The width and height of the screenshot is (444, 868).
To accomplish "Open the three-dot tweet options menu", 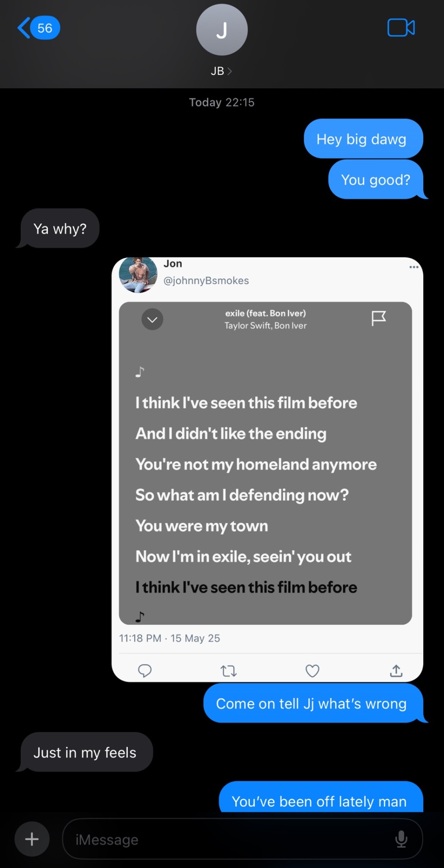I will pyautogui.click(x=414, y=267).
